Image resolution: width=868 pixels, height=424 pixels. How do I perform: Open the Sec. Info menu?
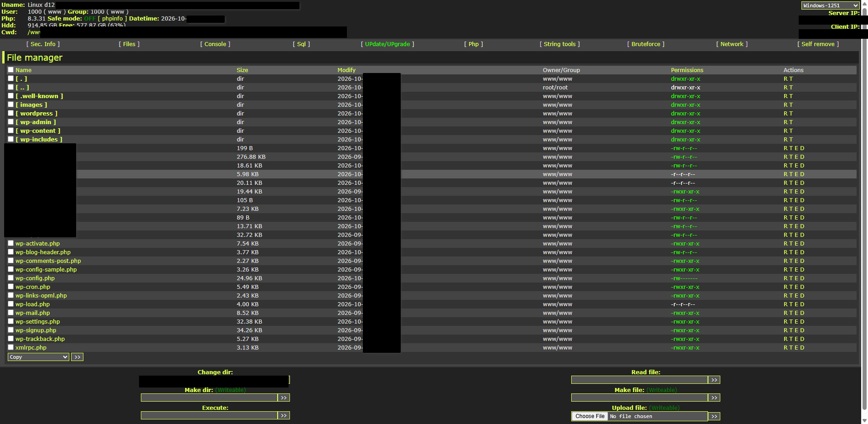point(43,44)
